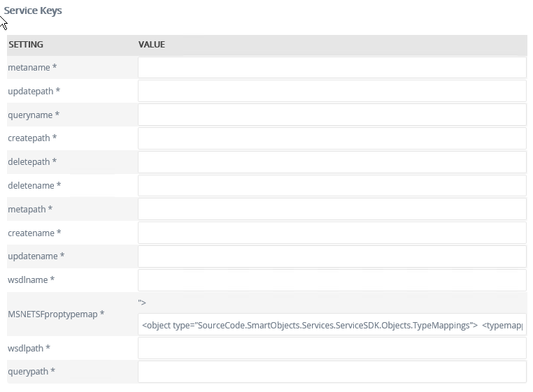Viewport: 533px width, 392px height.
Task: Click into the createpath input box
Action: pyautogui.click(x=332, y=138)
